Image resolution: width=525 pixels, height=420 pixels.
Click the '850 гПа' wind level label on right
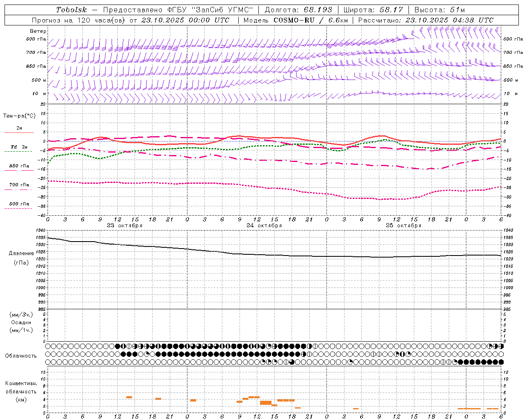click(x=513, y=66)
